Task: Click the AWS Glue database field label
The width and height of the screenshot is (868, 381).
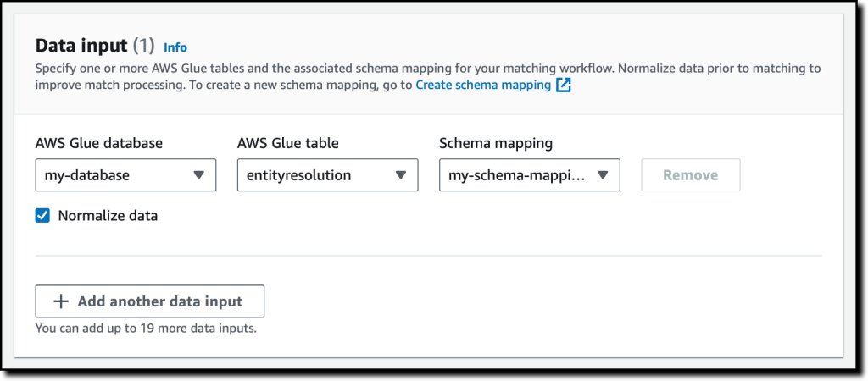Action: (x=99, y=143)
